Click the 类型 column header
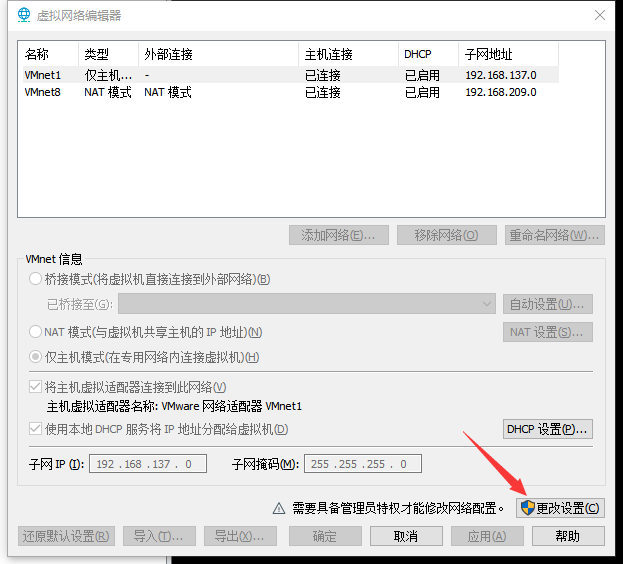This screenshot has width=623, height=564. (x=108, y=54)
